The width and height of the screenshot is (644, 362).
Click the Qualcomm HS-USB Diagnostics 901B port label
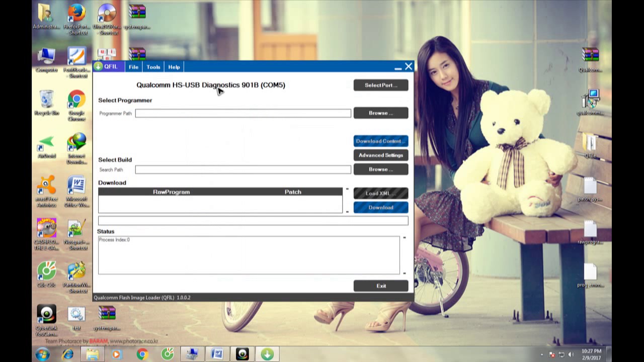coord(211,85)
